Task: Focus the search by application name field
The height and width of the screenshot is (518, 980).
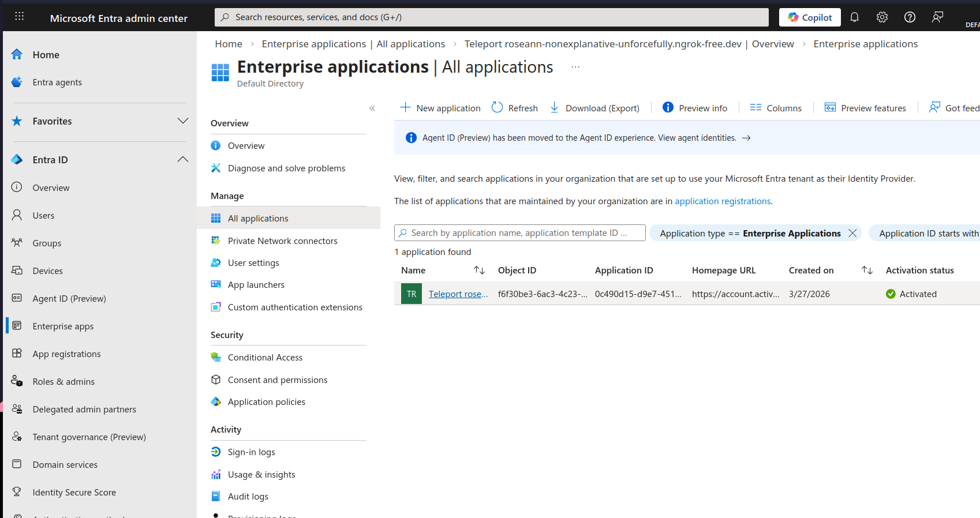Action: point(520,233)
